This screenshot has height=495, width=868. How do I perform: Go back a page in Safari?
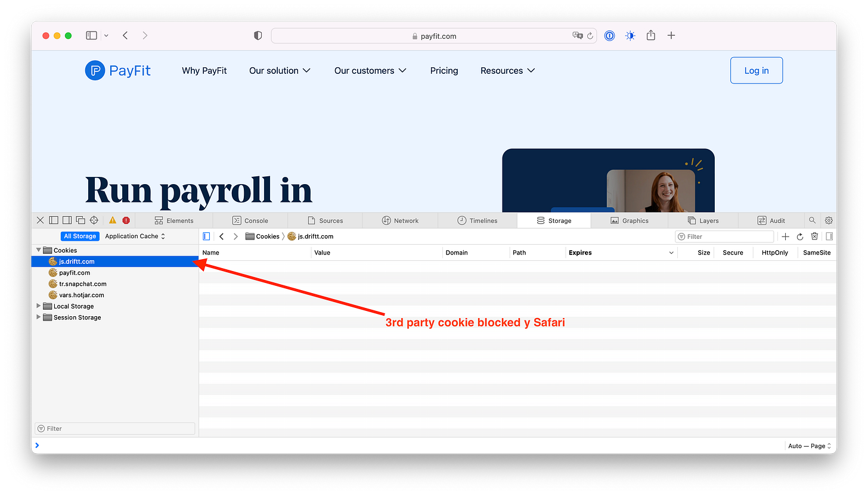click(125, 36)
